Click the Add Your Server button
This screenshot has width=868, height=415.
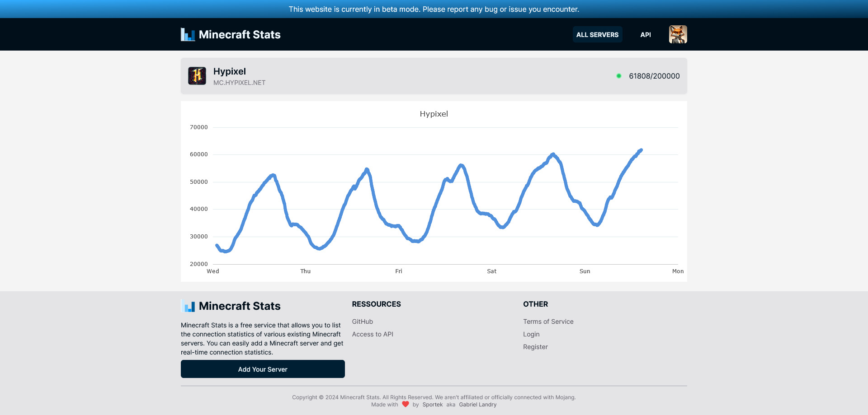click(263, 369)
